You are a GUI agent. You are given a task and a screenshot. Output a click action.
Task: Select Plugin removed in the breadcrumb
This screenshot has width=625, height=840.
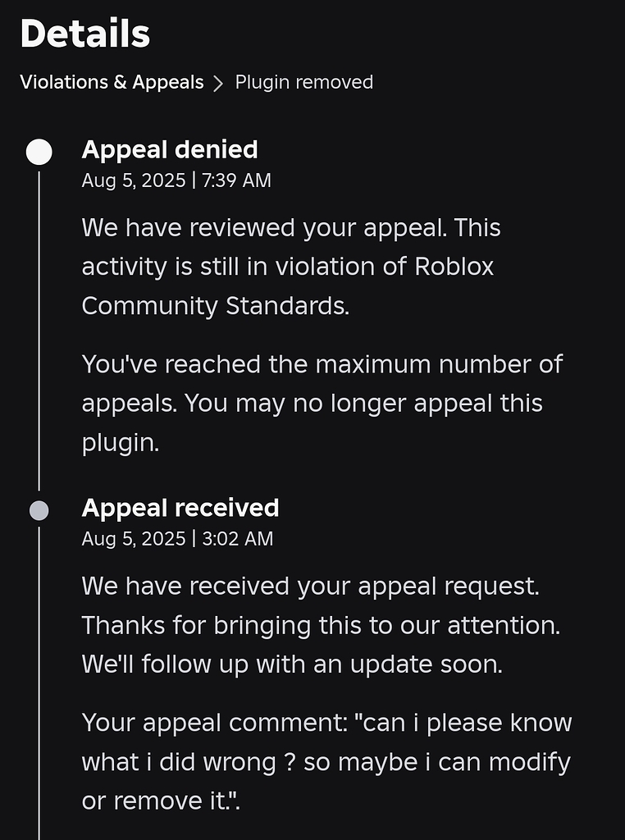[303, 82]
